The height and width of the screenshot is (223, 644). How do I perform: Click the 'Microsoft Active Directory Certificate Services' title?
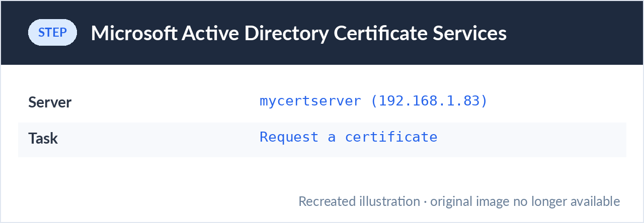[298, 33]
